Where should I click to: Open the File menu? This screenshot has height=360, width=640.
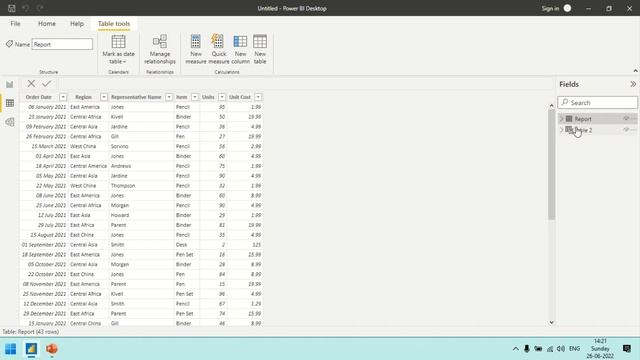(x=16, y=24)
